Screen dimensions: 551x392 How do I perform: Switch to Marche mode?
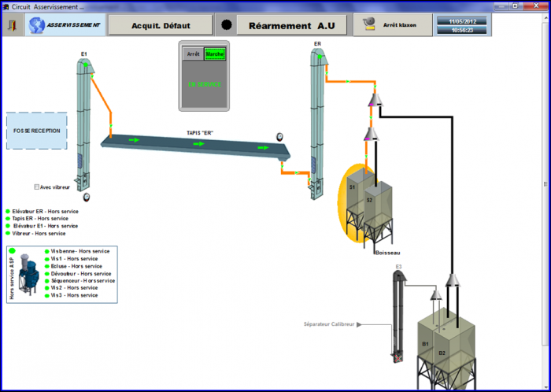tap(215, 54)
